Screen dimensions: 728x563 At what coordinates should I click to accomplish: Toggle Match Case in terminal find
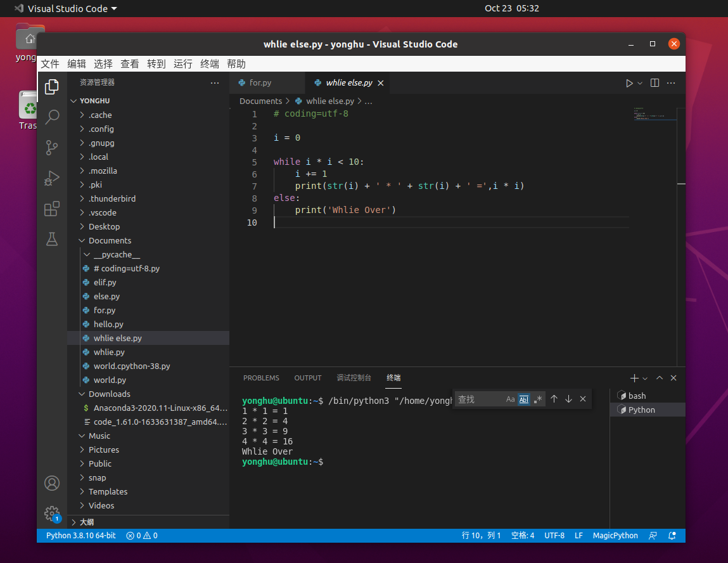tap(510, 399)
